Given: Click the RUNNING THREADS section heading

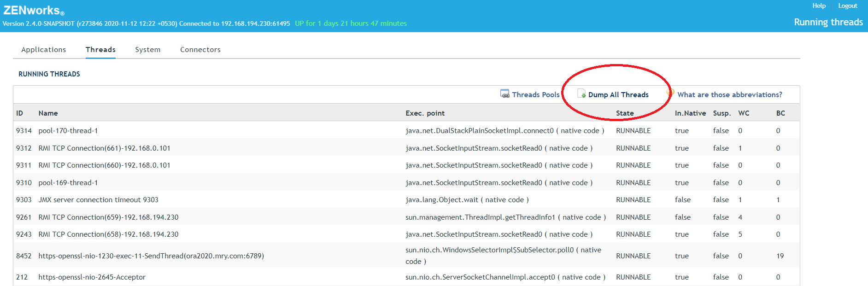Looking at the screenshot, I should click(x=49, y=74).
